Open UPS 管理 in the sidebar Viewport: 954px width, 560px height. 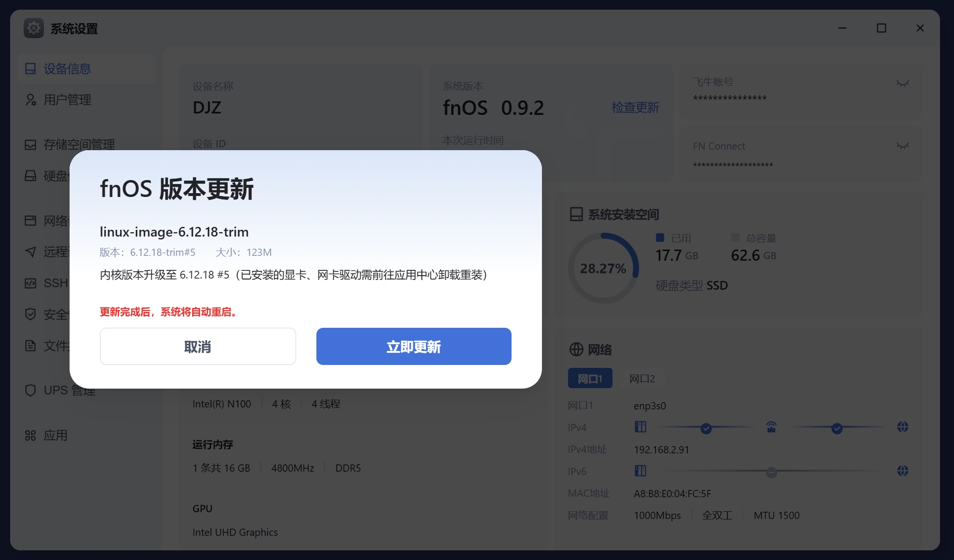point(86,390)
